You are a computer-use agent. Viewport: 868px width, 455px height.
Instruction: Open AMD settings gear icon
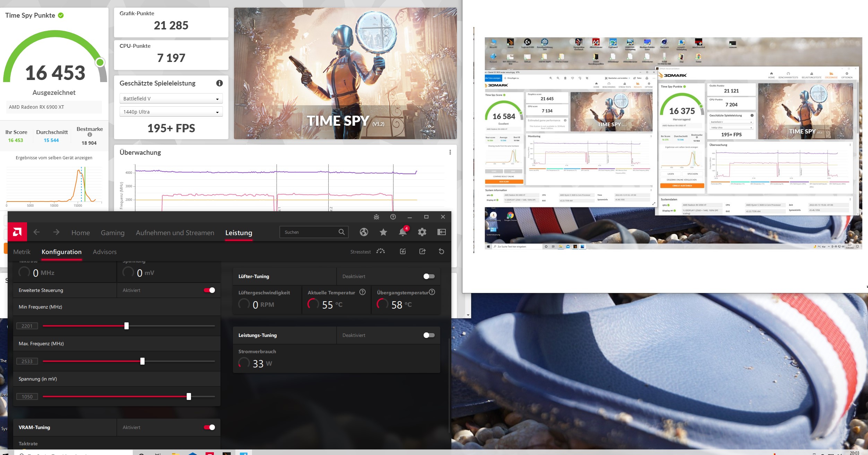[x=422, y=232]
